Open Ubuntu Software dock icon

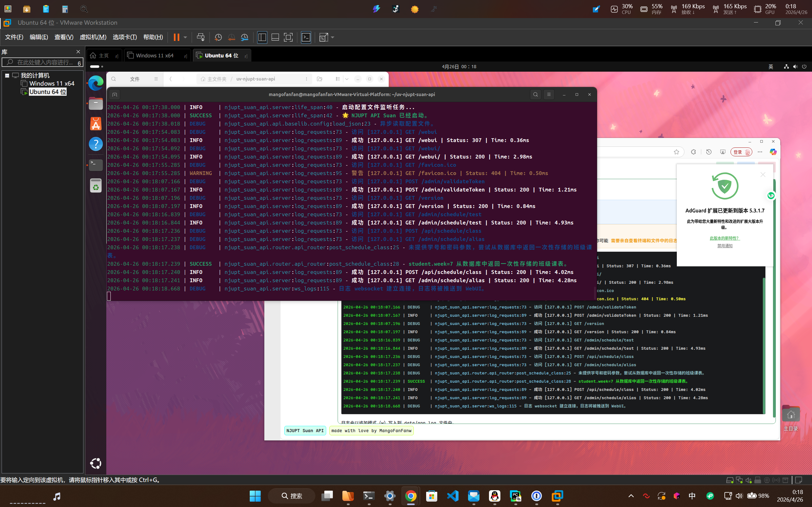96,124
